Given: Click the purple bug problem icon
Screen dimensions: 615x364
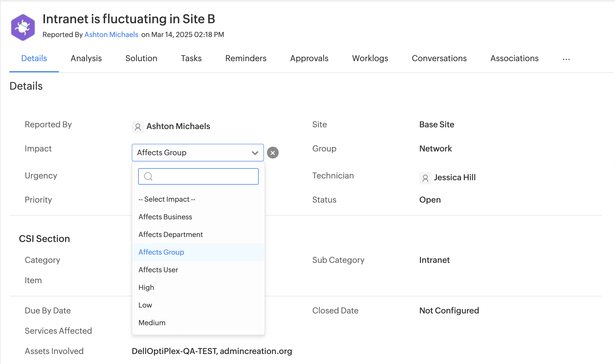Looking at the screenshot, I should tap(23, 27).
